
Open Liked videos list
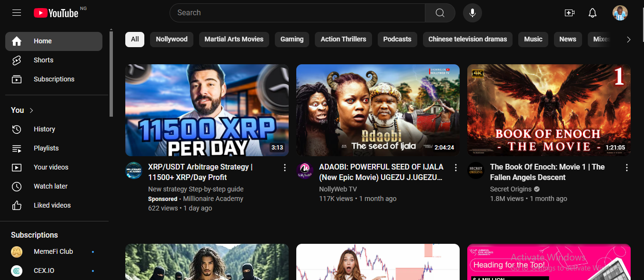click(x=54, y=205)
